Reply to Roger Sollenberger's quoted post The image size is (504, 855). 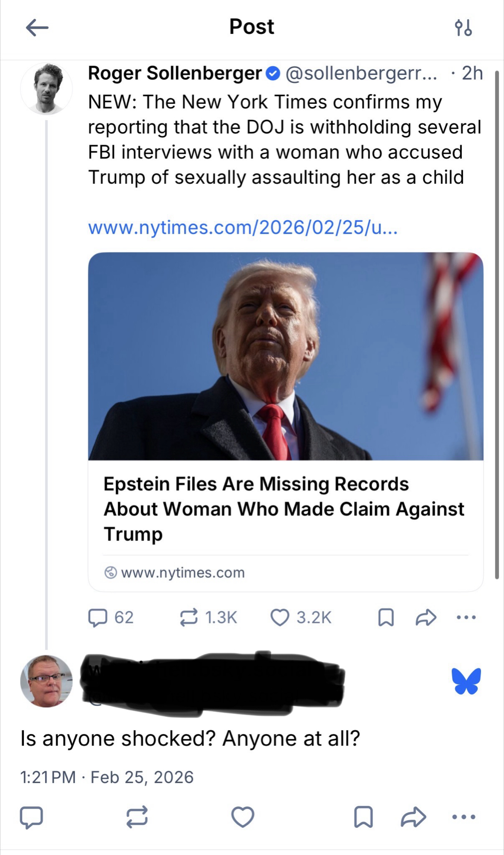[x=98, y=618]
